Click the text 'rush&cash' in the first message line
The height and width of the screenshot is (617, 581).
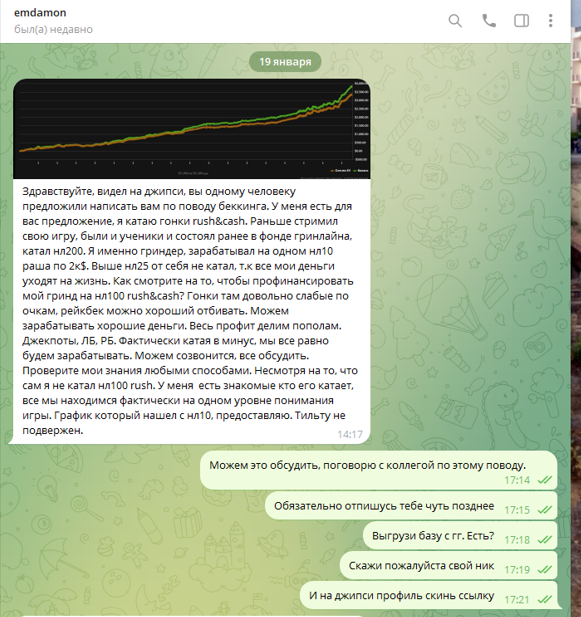[219, 221]
